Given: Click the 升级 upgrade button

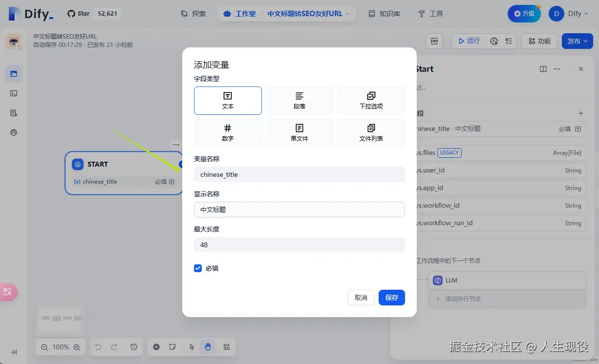Looking at the screenshot, I should pyautogui.click(x=524, y=14).
